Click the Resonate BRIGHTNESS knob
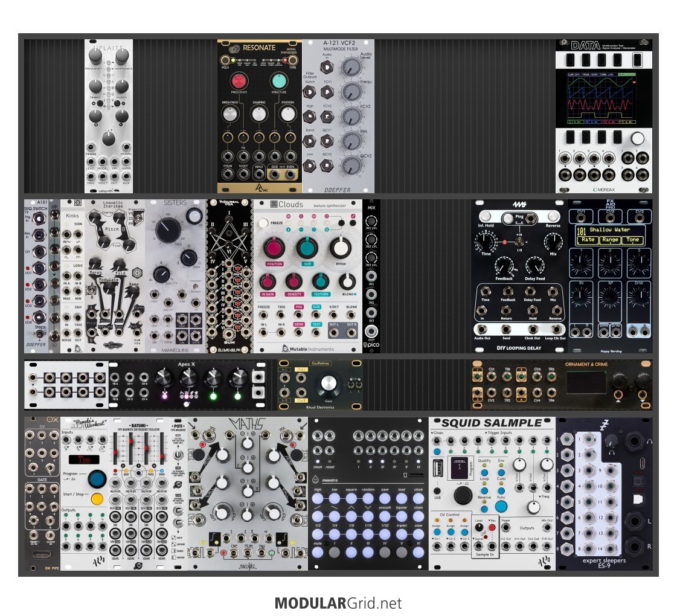The image size is (677, 616). 230,114
